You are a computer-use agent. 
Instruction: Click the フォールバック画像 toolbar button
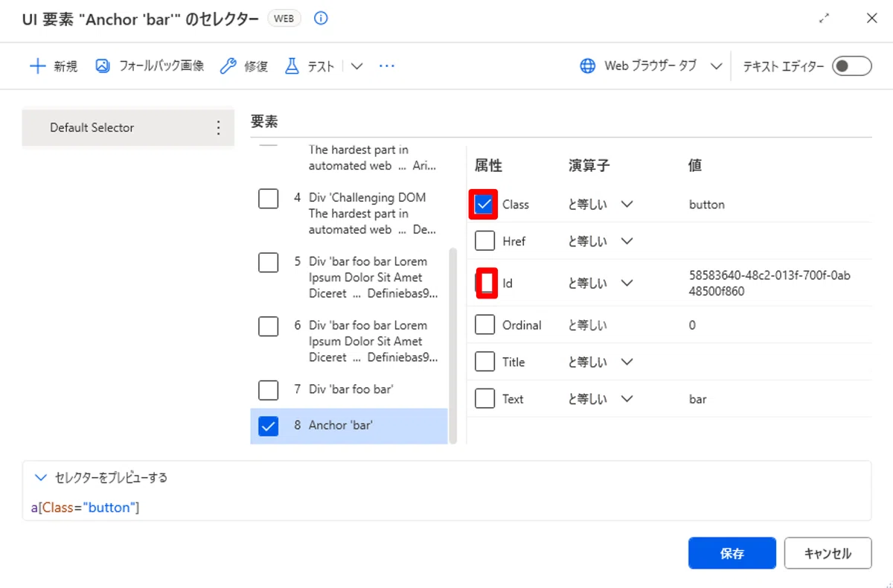click(x=150, y=66)
